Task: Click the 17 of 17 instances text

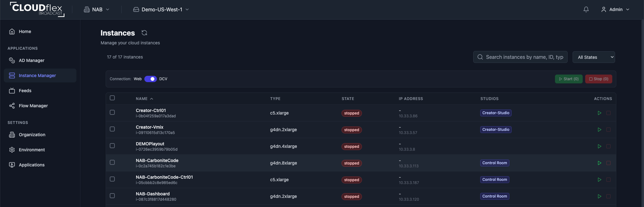Action: click(x=125, y=57)
